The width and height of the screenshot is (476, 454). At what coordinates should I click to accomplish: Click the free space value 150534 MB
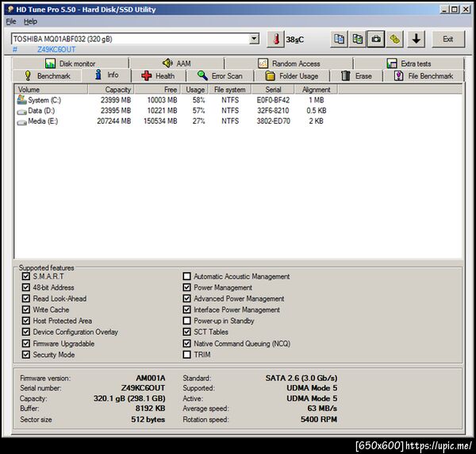tap(160, 121)
